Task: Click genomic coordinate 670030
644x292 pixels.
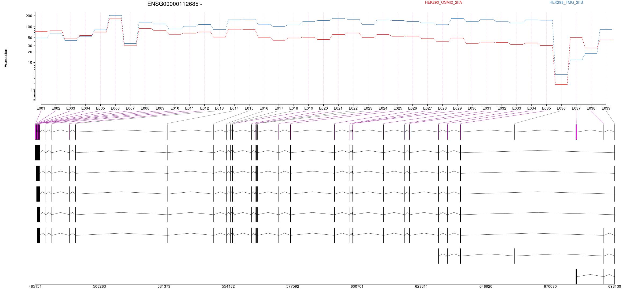Action: click(550, 286)
